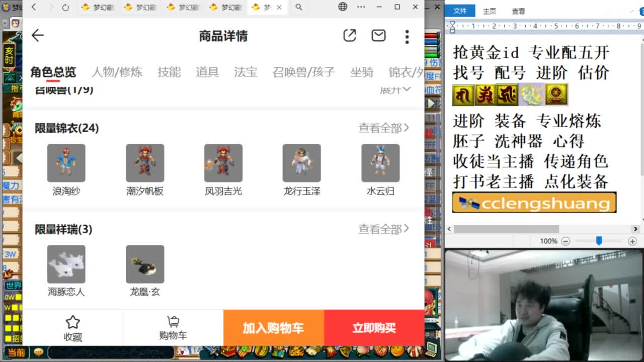This screenshot has width=644, height=362.
Task: Switch to the fourth 梦幻 browser tab
Action: click(x=227, y=7)
